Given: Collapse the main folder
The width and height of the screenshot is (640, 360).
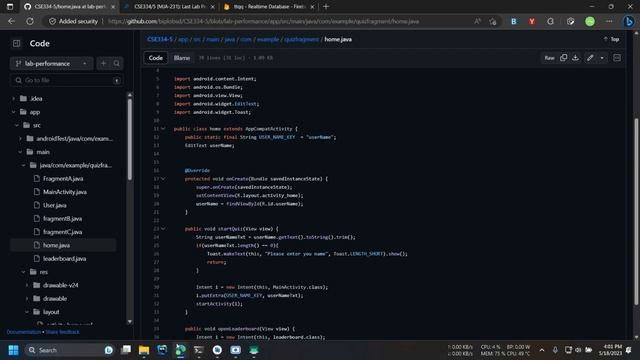Looking at the screenshot, I should point(20,152).
